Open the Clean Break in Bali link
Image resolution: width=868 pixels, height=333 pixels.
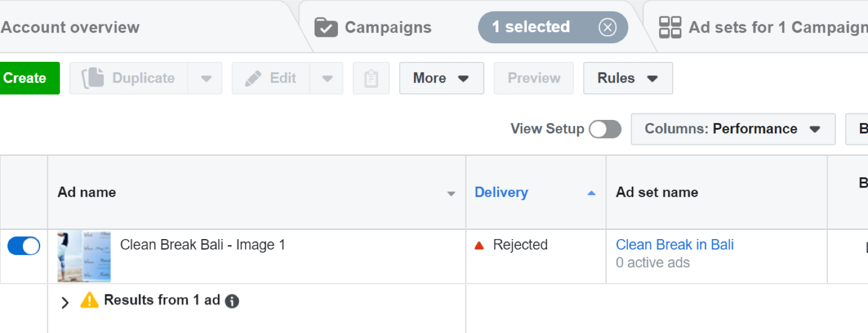pyautogui.click(x=674, y=245)
